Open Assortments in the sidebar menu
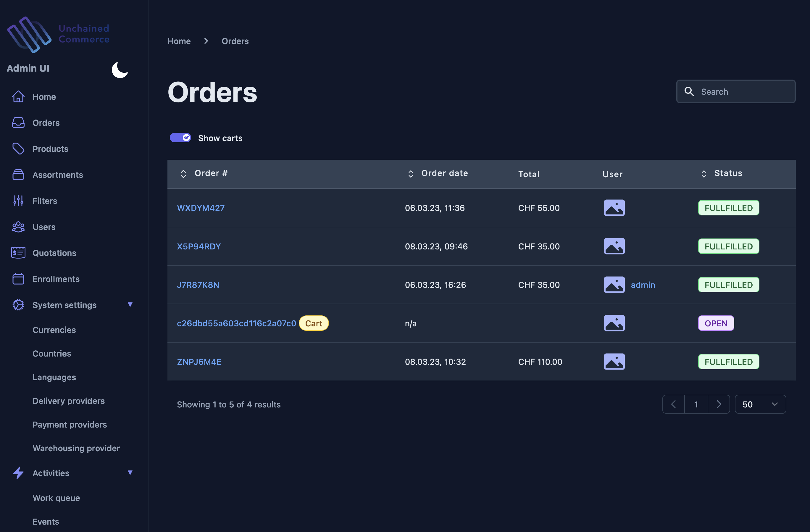The image size is (810, 532). coord(57,175)
